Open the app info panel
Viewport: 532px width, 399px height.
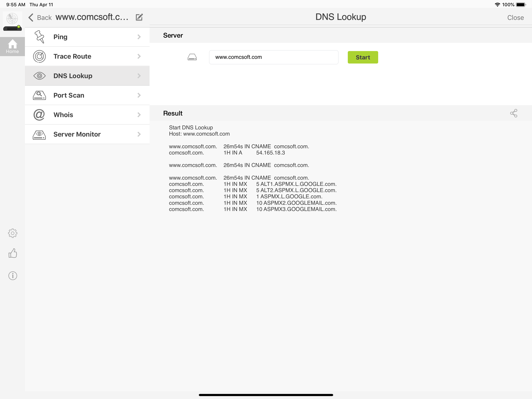12,276
